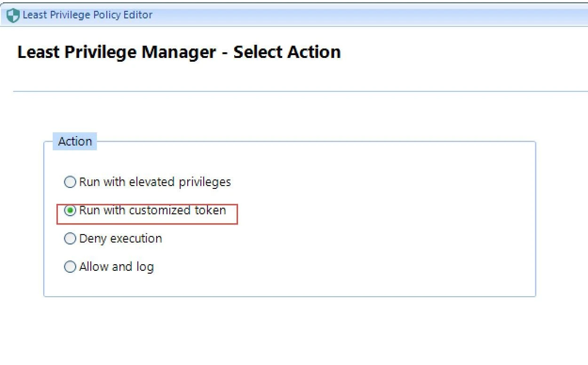
Task: Click the blank area below the Action group
Action: pyautogui.click(x=290, y=330)
